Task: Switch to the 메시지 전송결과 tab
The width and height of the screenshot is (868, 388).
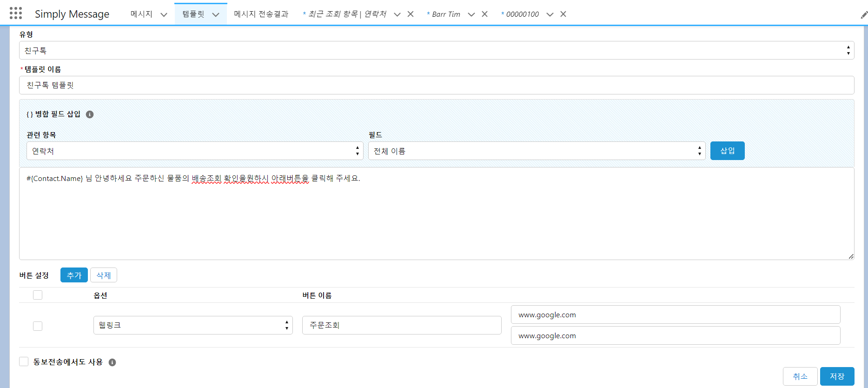Action: point(261,14)
